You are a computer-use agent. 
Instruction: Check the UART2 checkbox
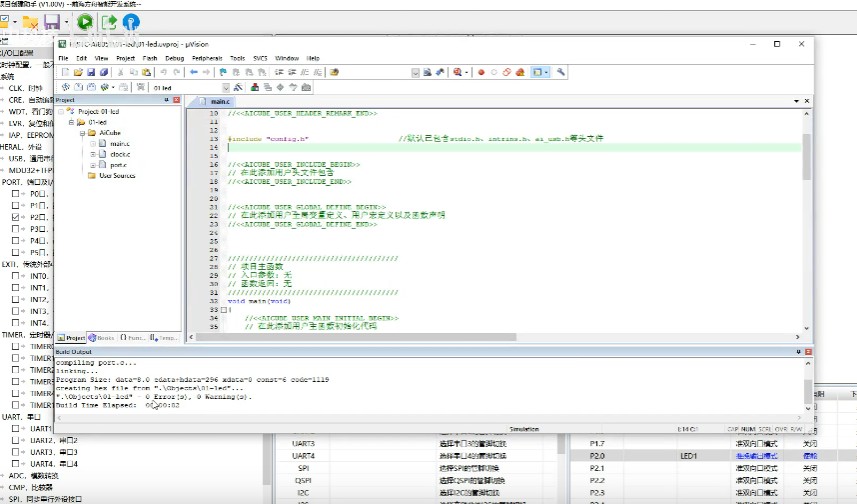coord(16,440)
